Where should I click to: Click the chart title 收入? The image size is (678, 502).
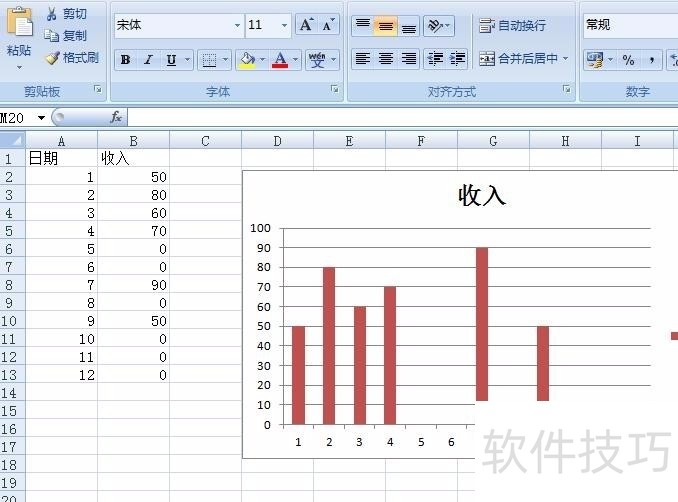pyautogui.click(x=482, y=195)
